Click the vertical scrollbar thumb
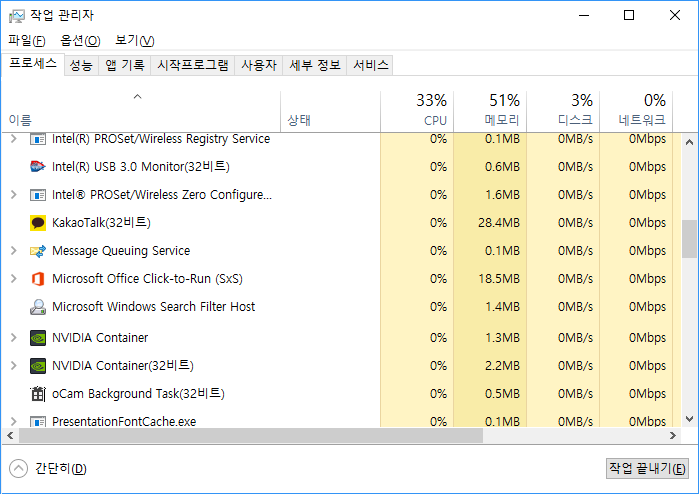699x494 pixels. 689,239
